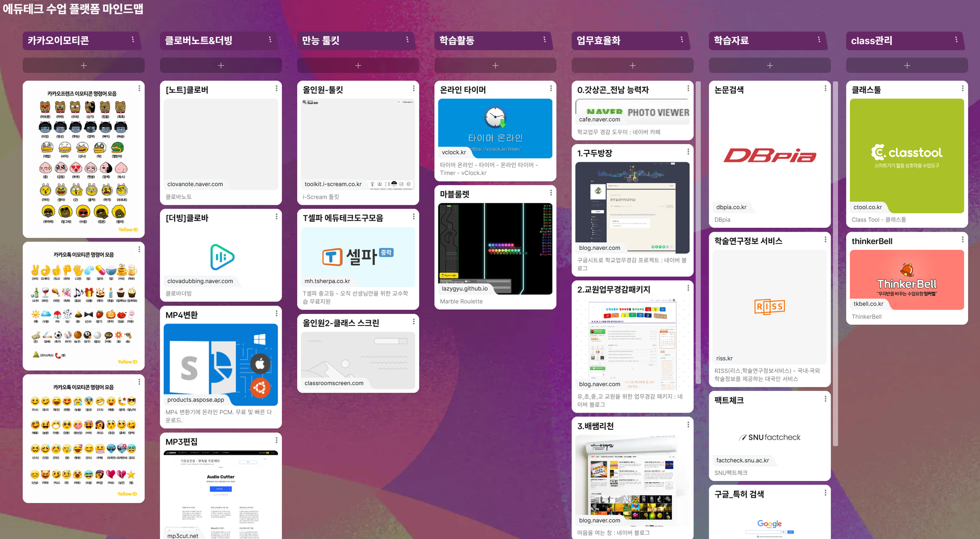Open more menu on 마블룰렛 card
Viewport: 980px width, 539px height.
click(x=551, y=193)
